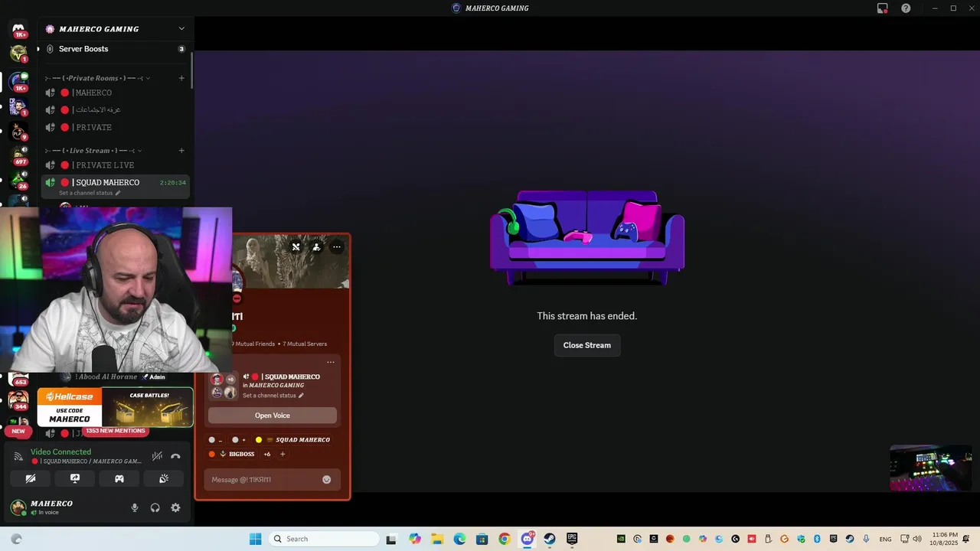Open more options on TIKRITI profile popup
Screen dimensions: 980x551
tap(337, 247)
